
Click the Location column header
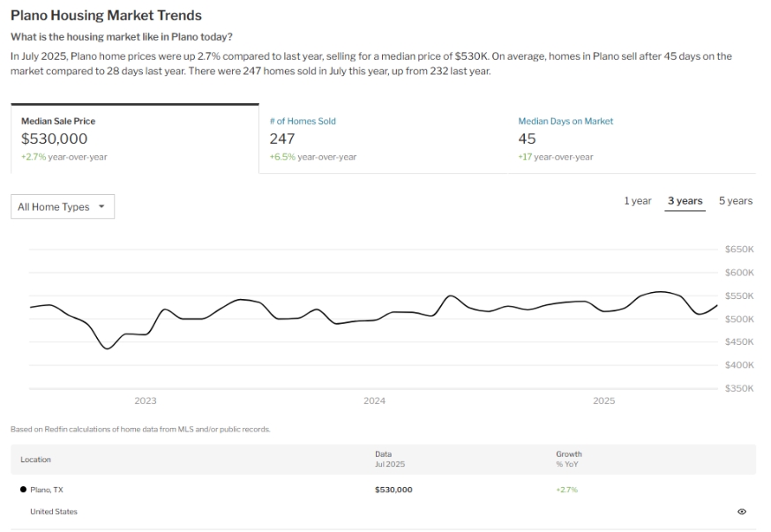(35, 460)
